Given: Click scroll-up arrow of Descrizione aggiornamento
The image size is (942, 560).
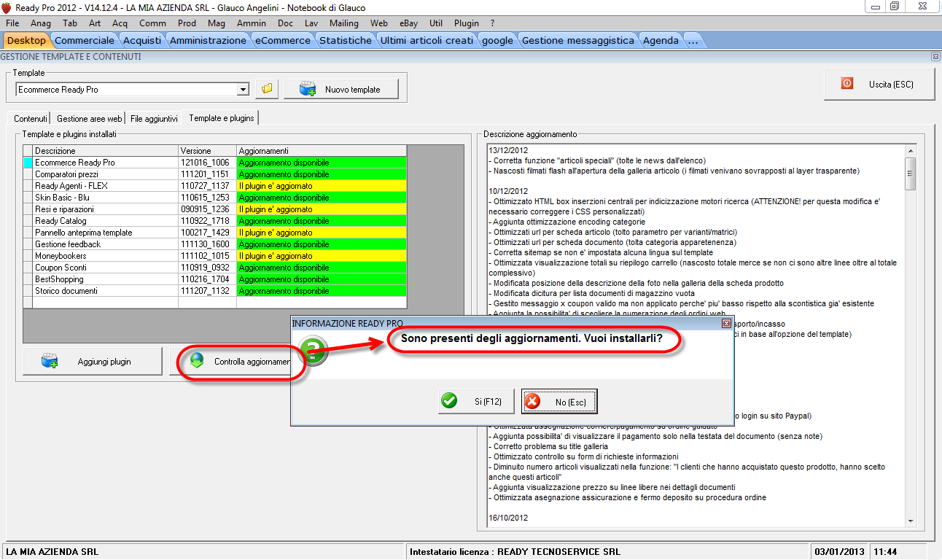Looking at the screenshot, I should coord(910,149).
